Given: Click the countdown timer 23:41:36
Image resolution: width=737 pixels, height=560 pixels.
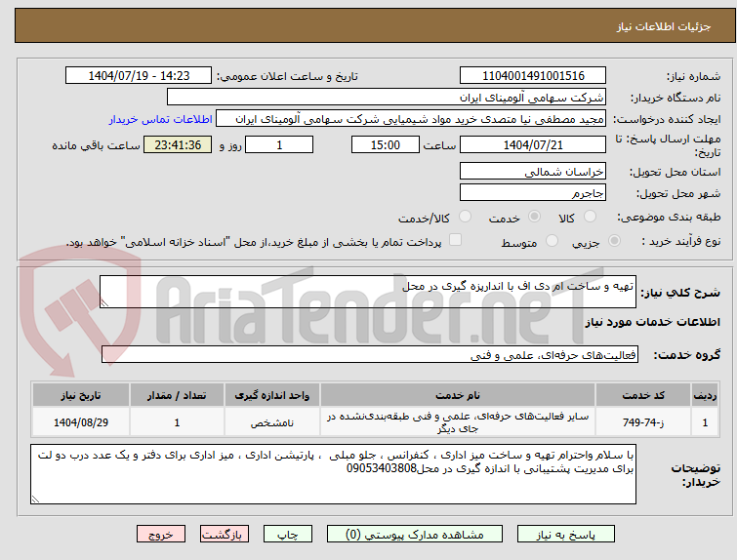Looking at the screenshot, I should pyautogui.click(x=178, y=144).
